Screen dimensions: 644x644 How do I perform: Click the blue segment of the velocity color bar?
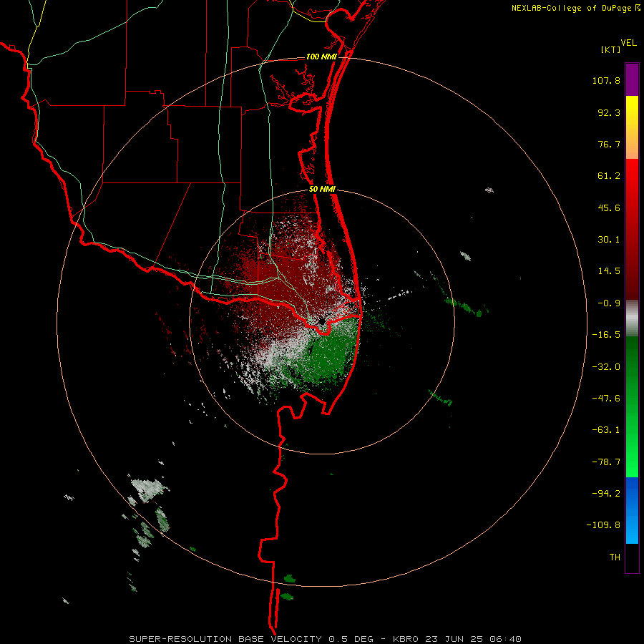(x=632, y=510)
